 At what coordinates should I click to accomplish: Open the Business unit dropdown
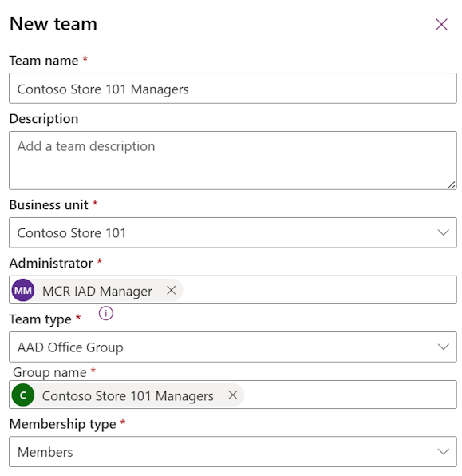pyautogui.click(x=233, y=232)
